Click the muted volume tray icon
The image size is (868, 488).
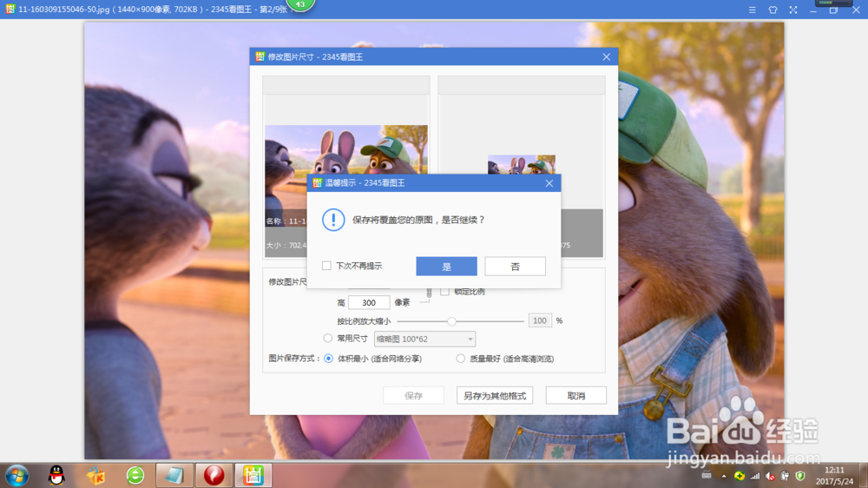(770, 476)
